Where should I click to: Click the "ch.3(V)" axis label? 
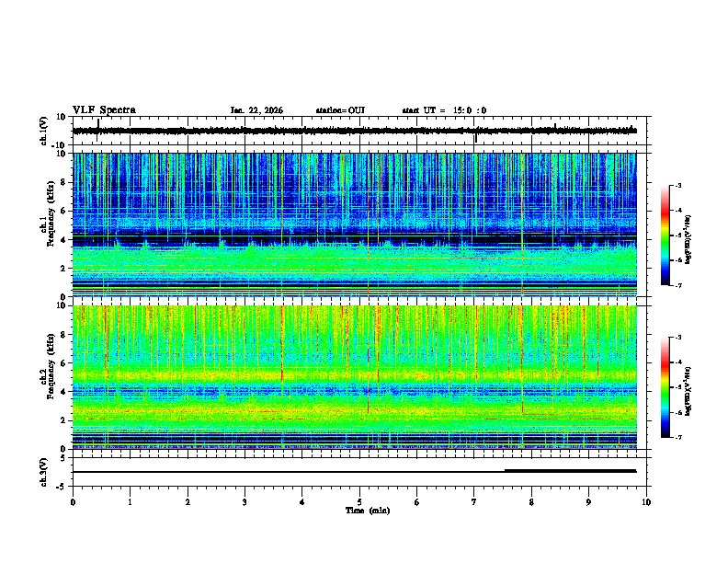44,472
